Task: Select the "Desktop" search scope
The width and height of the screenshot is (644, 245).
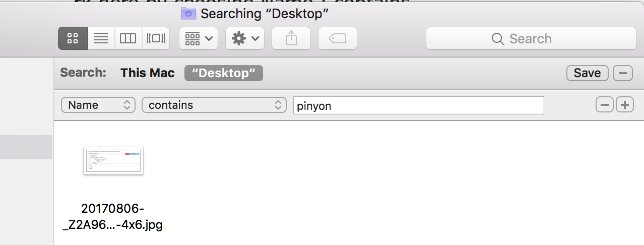Action: coord(224,73)
